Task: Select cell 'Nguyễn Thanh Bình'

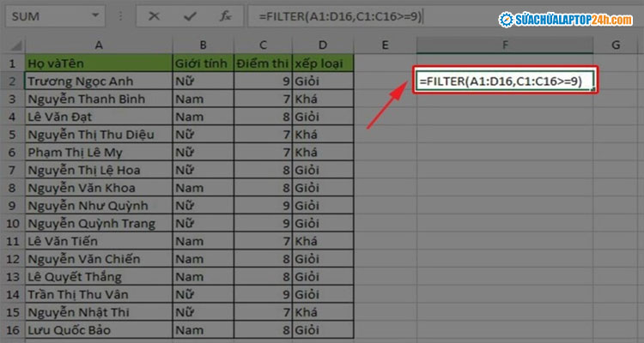Action: pos(99,99)
